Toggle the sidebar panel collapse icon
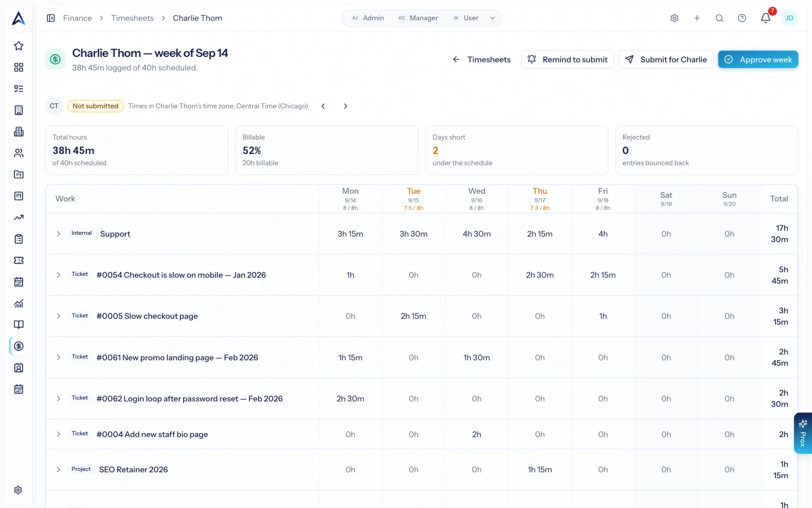The width and height of the screenshot is (812, 508). pos(51,18)
